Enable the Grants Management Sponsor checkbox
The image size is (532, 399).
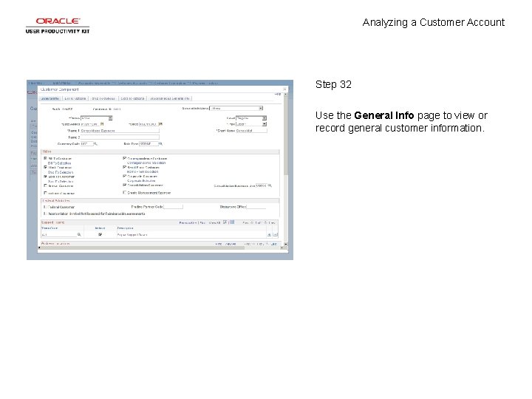click(125, 192)
